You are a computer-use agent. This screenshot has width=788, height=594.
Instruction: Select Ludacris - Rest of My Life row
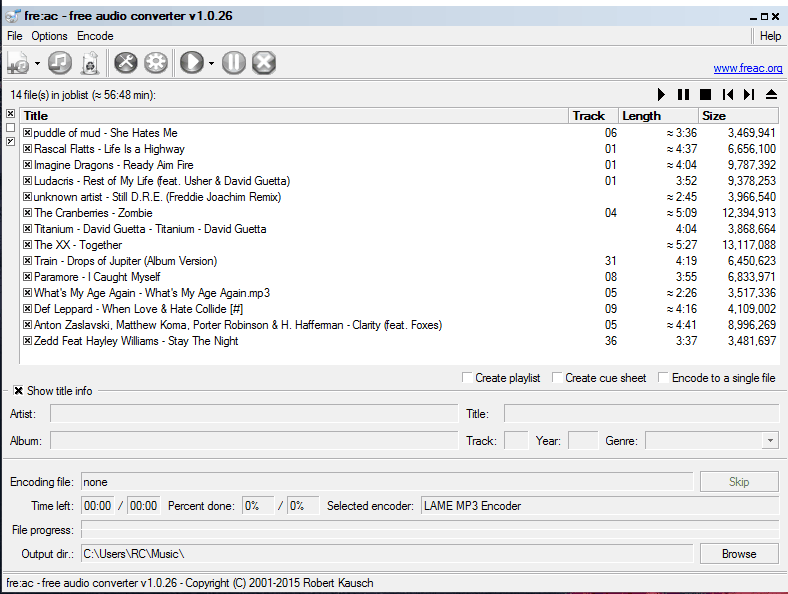[400, 181]
